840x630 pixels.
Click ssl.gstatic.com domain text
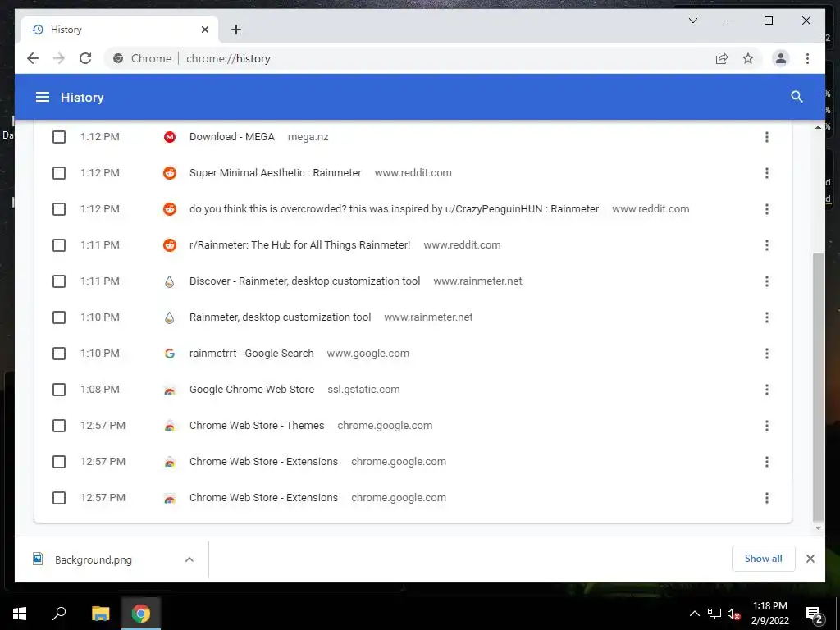click(x=363, y=390)
